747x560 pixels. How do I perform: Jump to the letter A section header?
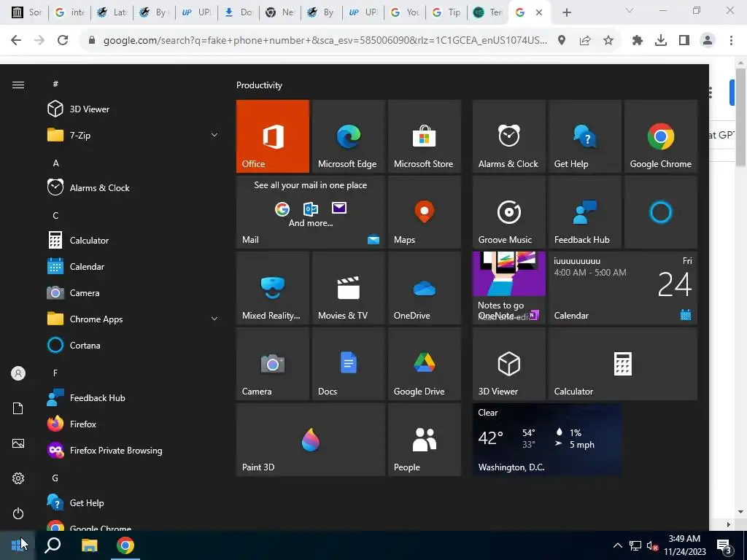(55, 163)
